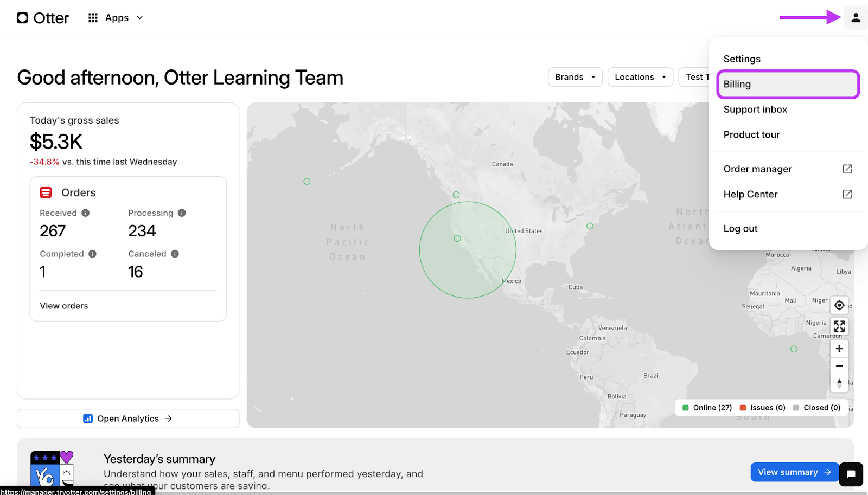Open Help Center menu entry
Viewport: 868px width, 495px height.
(x=750, y=194)
